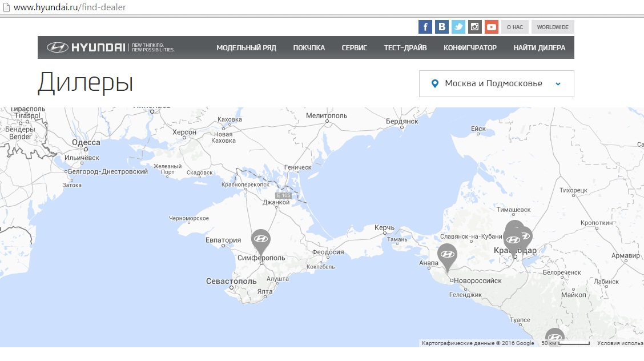This screenshot has width=644, height=361.
Task: Click the browser address bar URL
Action: click(x=70, y=7)
